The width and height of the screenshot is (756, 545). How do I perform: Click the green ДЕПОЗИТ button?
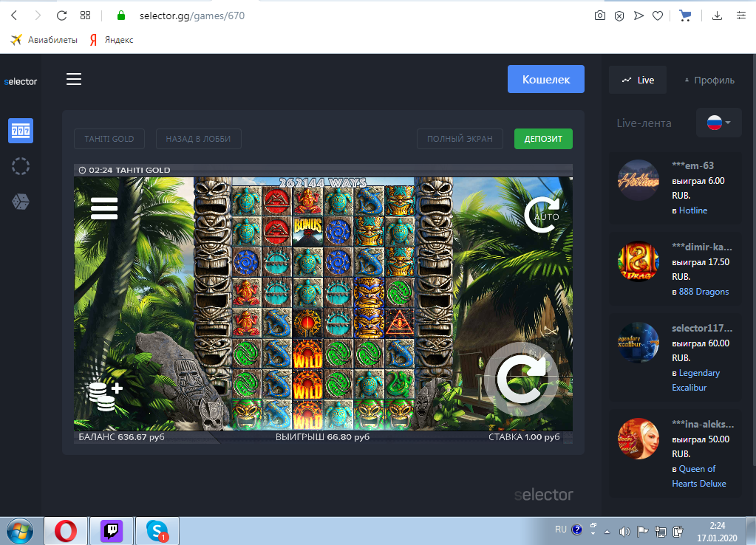pyautogui.click(x=543, y=139)
